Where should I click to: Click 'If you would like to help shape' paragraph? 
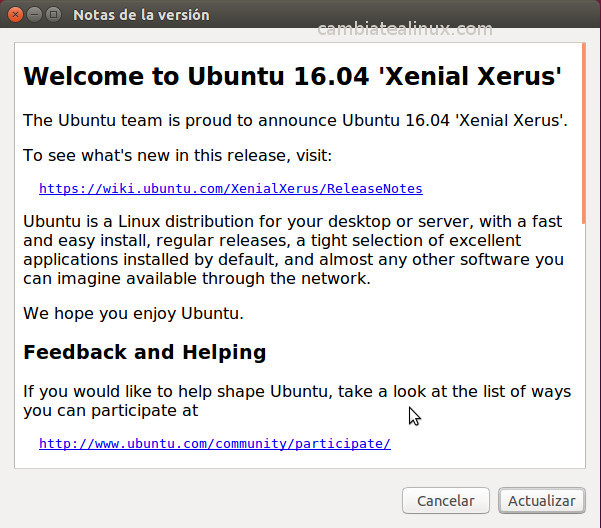tap(297, 401)
